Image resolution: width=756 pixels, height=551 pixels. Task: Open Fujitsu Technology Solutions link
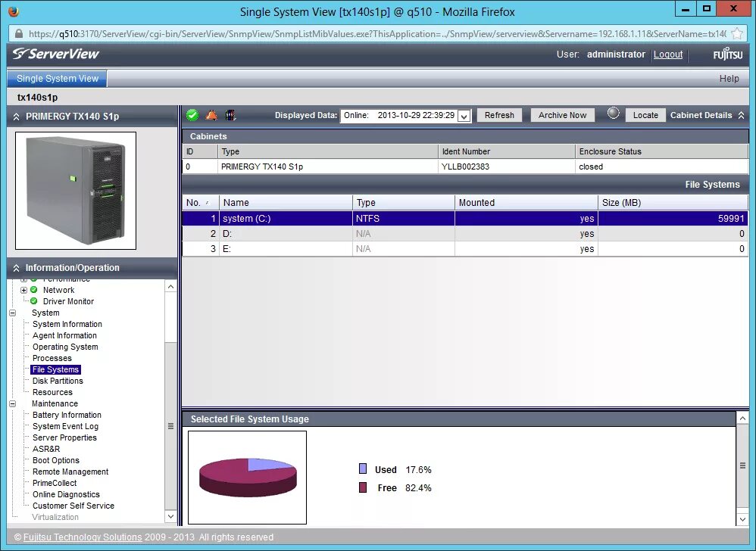83,537
